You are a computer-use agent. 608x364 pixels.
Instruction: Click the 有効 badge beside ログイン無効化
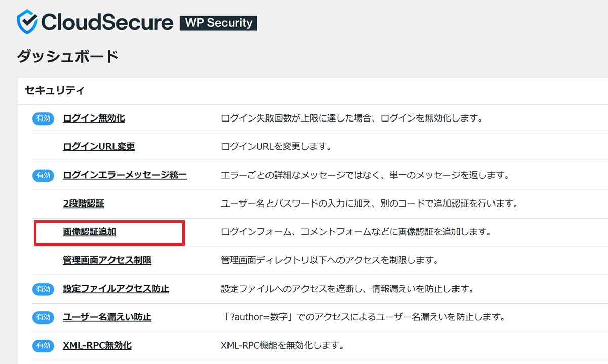coord(43,119)
